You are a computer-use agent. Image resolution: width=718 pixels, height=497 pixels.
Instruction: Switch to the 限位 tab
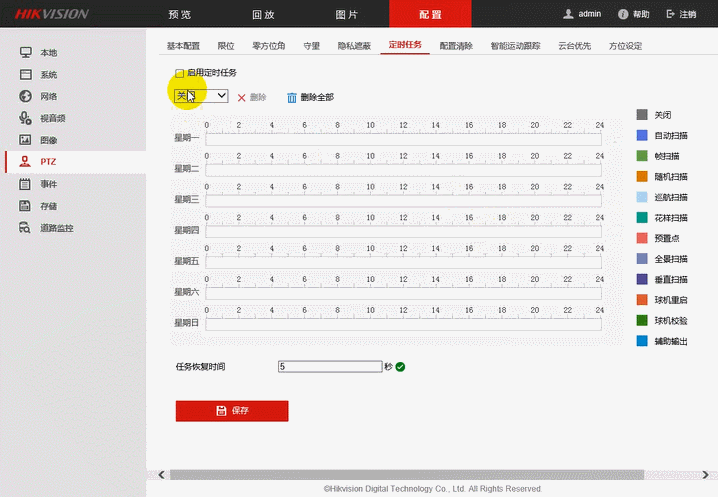point(226,46)
